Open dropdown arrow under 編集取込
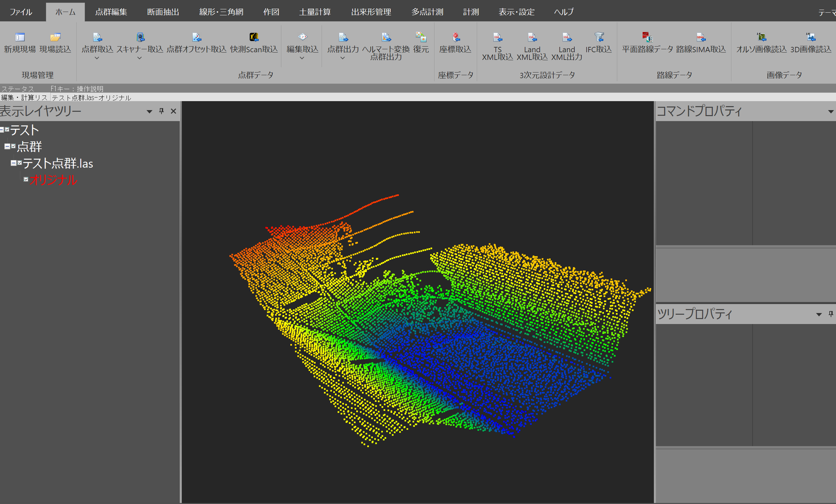 point(302,58)
